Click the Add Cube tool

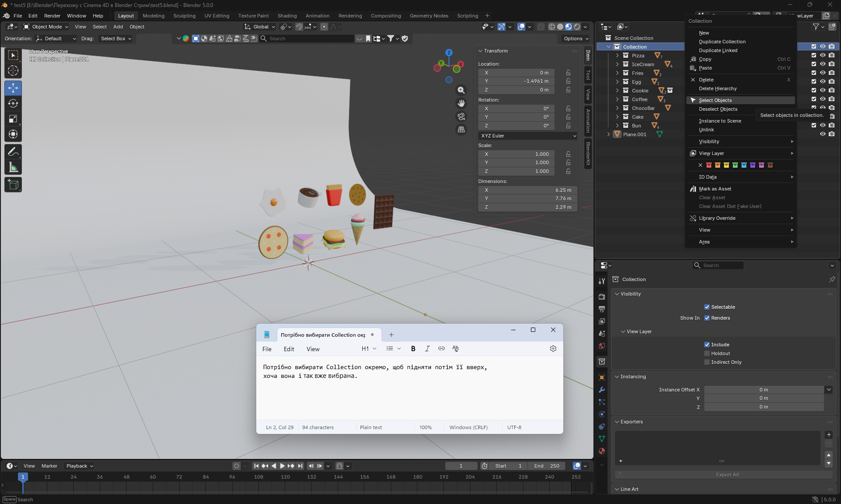click(x=13, y=185)
